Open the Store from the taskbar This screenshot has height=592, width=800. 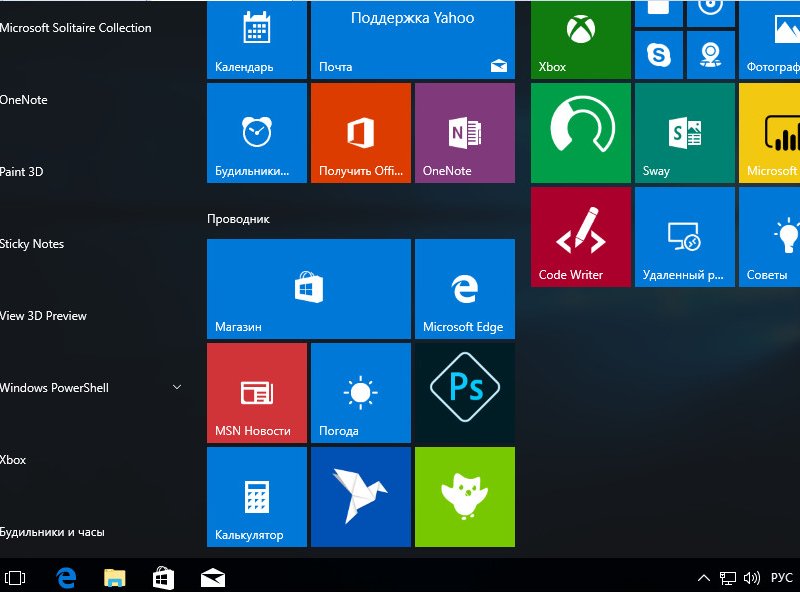[164, 578]
